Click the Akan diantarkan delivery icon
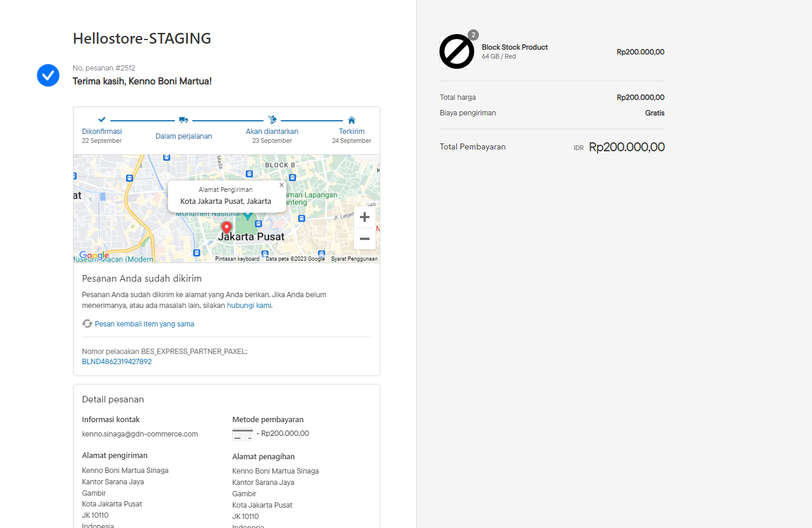The height and width of the screenshot is (528, 812). point(272,120)
